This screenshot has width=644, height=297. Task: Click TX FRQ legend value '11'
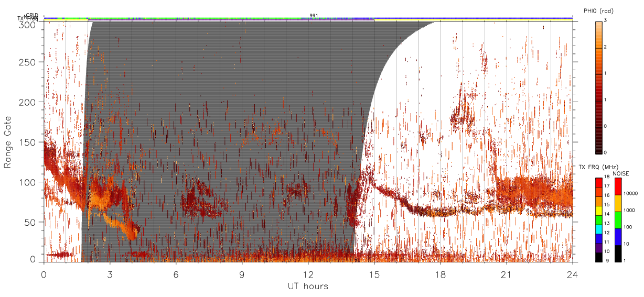pos(607,241)
